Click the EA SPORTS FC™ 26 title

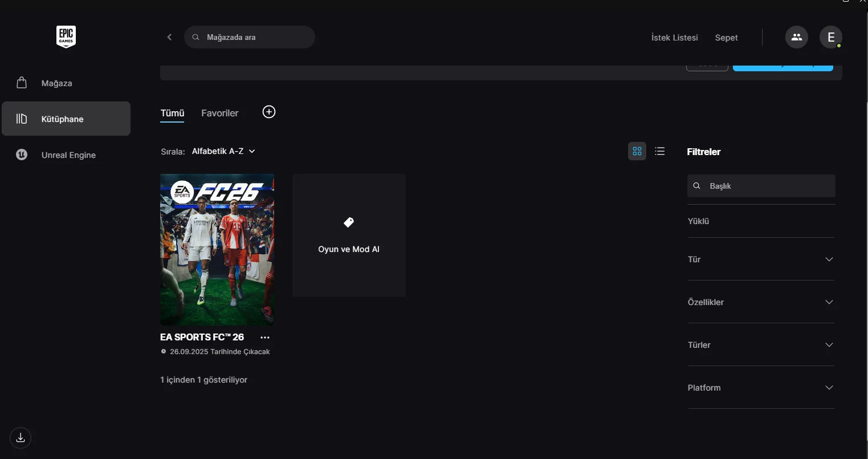point(202,337)
